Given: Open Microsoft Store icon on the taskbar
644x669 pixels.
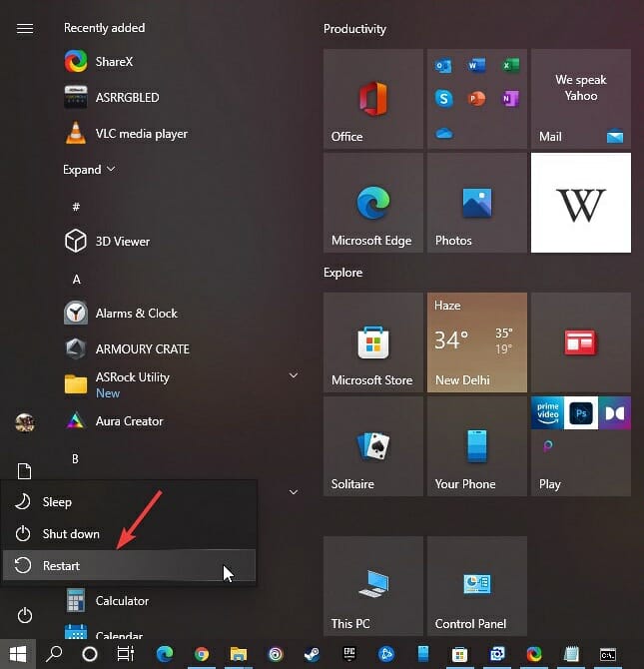Looking at the screenshot, I should 459,654.
